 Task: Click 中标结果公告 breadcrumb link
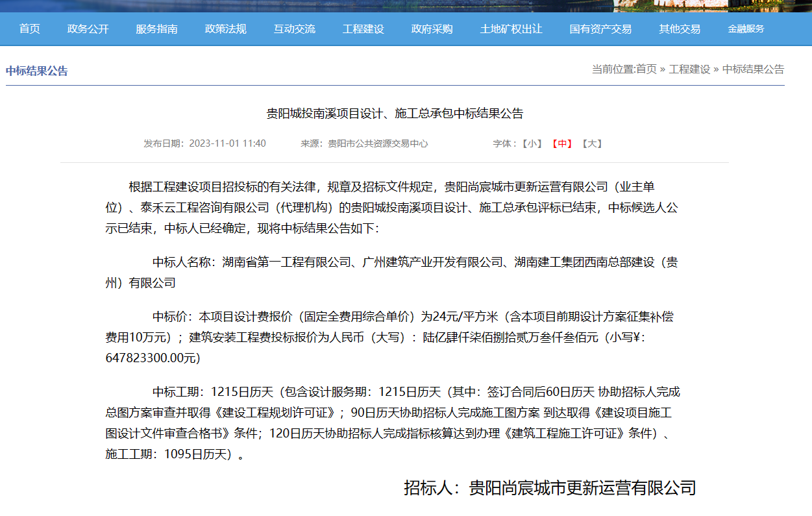753,69
